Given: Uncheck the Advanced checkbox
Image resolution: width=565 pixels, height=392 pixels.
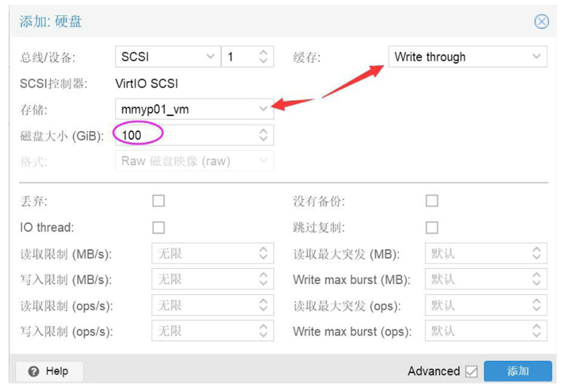Looking at the screenshot, I should pyautogui.click(x=471, y=372).
